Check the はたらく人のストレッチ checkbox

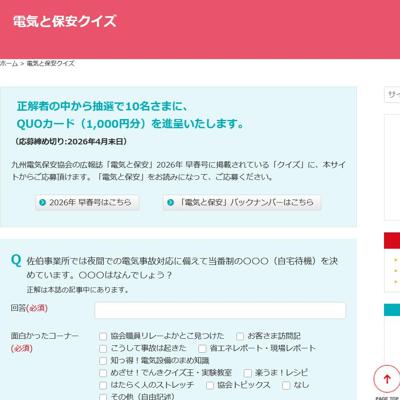coord(103,385)
